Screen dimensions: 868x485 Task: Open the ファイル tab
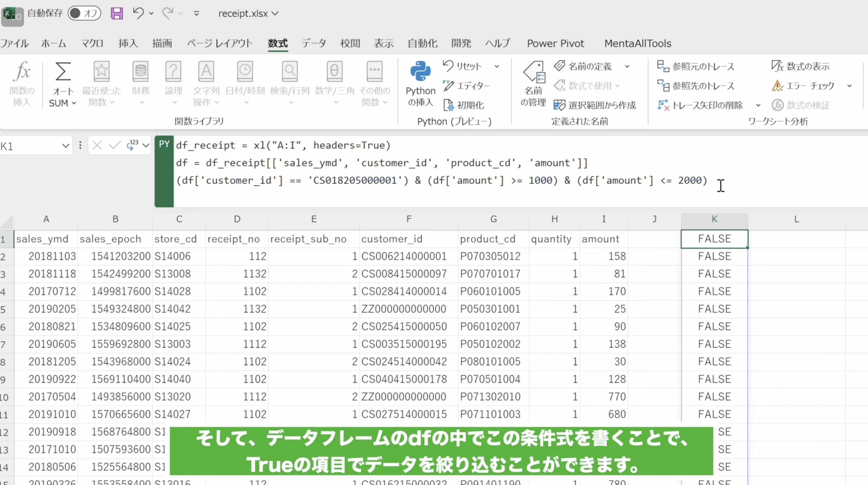(14, 43)
